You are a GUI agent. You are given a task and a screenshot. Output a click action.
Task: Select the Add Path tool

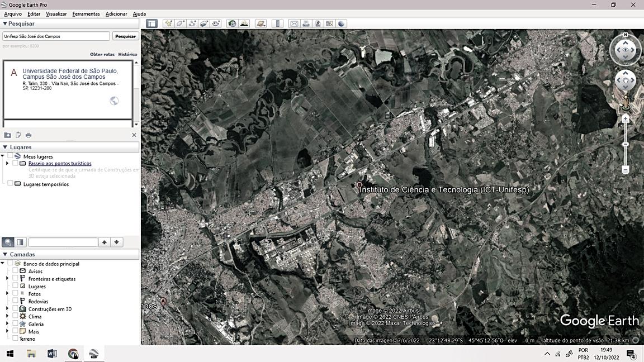(192, 23)
